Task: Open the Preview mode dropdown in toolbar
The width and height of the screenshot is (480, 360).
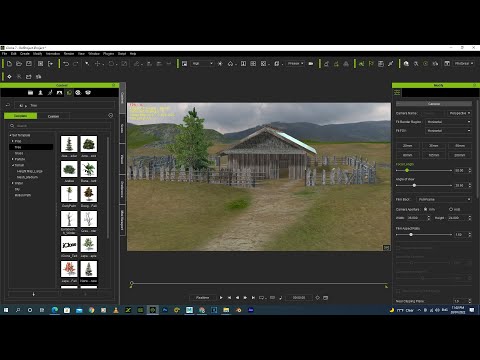Action: point(295,64)
